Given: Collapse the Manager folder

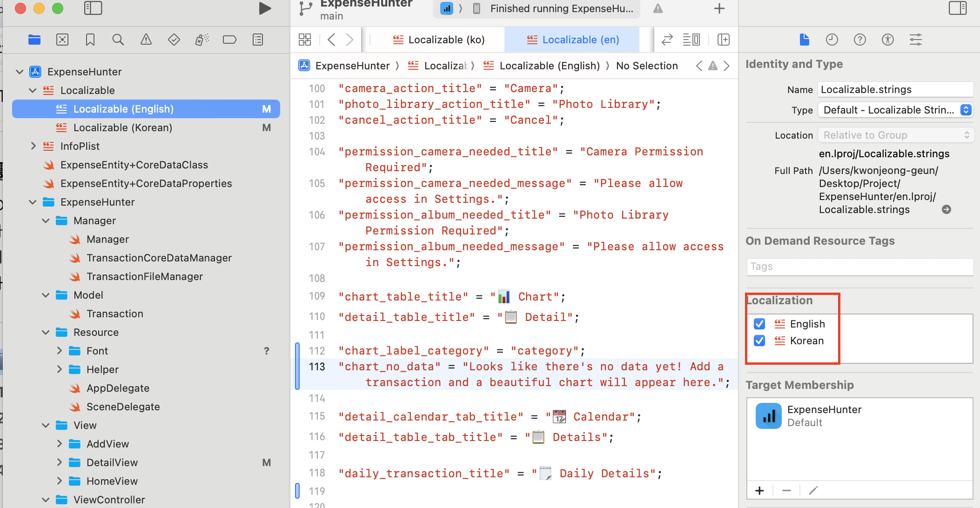Looking at the screenshot, I should pos(46,221).
